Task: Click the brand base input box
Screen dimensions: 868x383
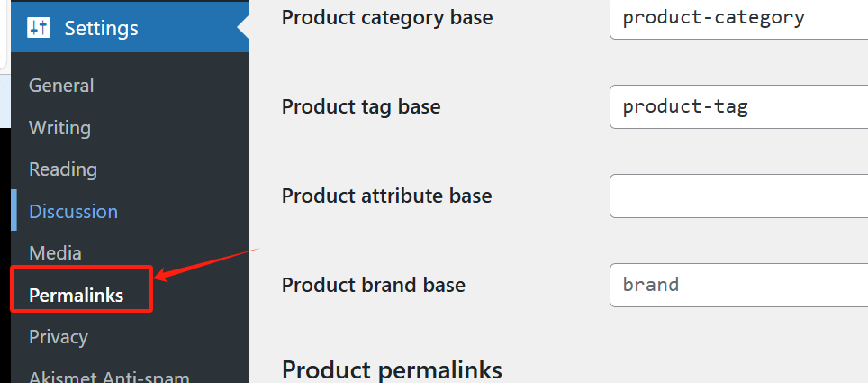Action: click(738, 286)
